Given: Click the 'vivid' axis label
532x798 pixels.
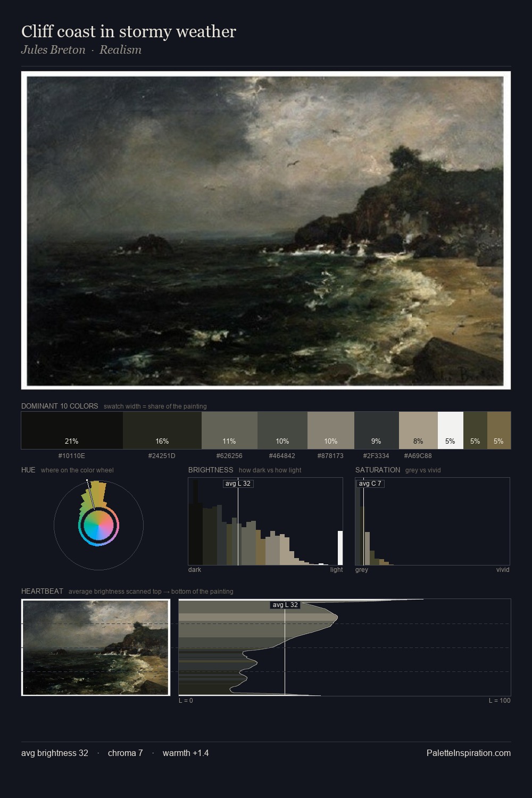Looking at the screenshot, I should point(503,570).
